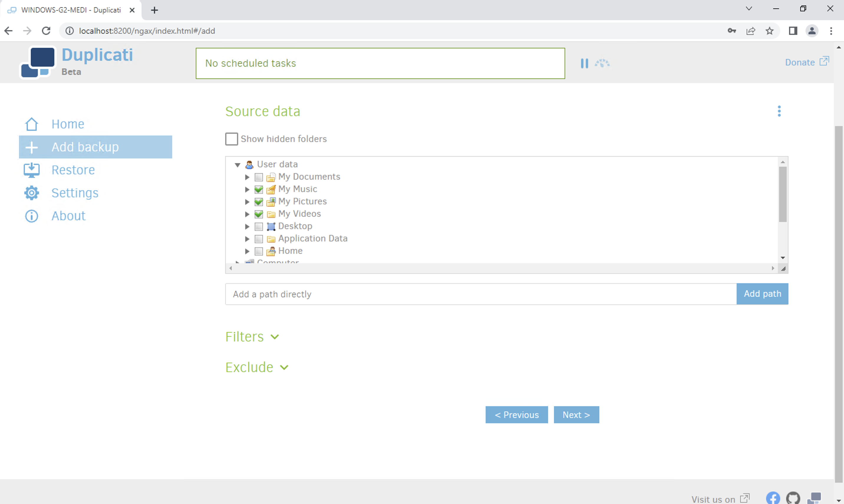
Task: Expand the Exclude section
Action: (x=257, y=367)
